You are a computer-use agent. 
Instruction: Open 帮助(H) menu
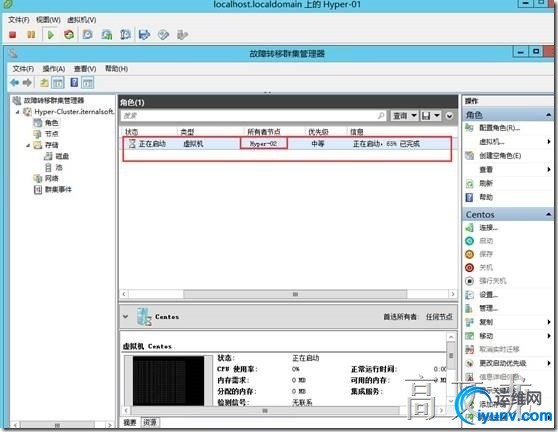pos(116,68)
